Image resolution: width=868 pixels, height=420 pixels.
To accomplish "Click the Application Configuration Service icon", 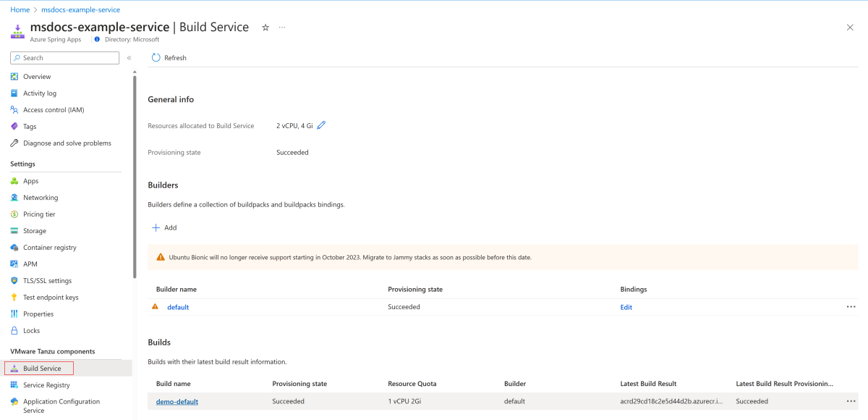I will [14, 402].
